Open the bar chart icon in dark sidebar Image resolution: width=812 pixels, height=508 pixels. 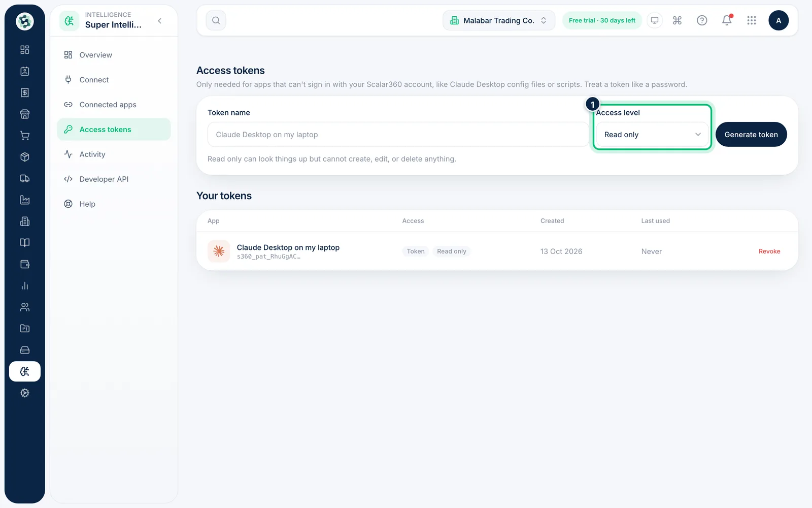pos(24,285)
